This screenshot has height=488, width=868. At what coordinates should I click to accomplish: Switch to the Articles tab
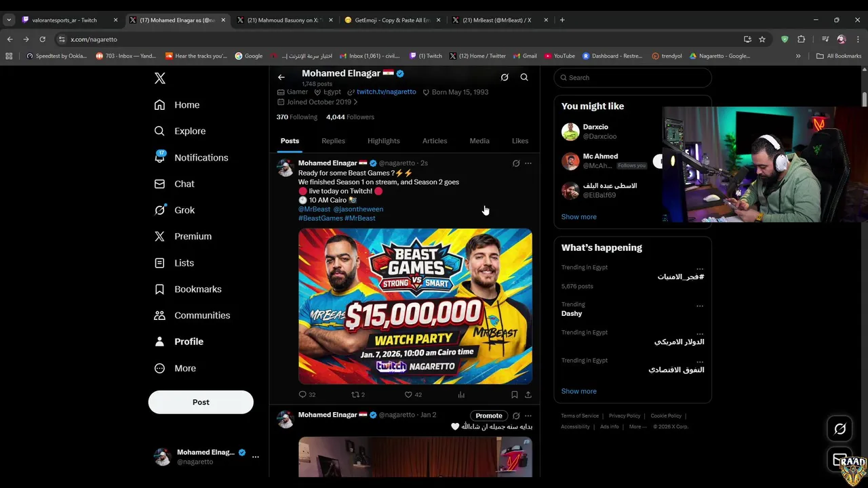pyautogui.click(x=435, y=141)
